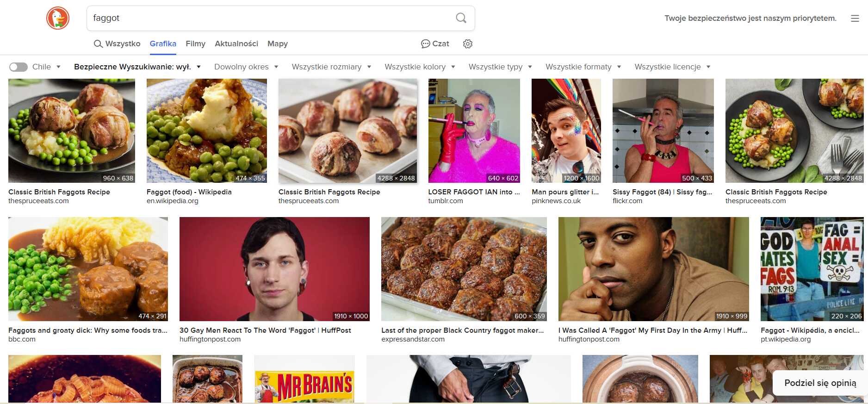Open the pinknews.co.uk source link
The width and height of the screenshot is (868, 404).
tap(556, 201)
